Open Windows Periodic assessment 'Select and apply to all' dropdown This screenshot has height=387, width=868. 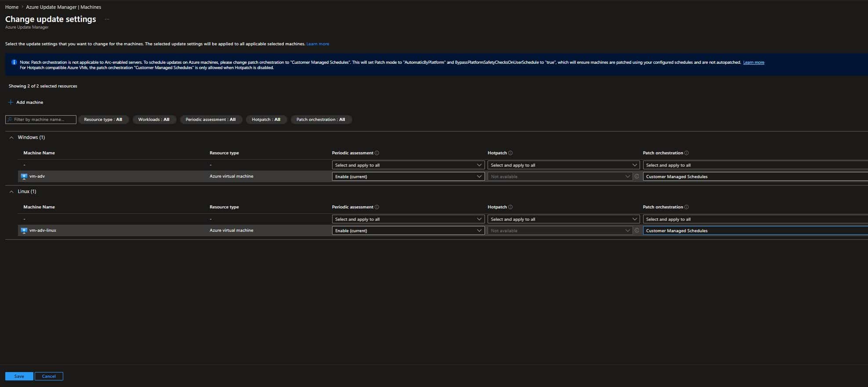[x=408, y=165]
